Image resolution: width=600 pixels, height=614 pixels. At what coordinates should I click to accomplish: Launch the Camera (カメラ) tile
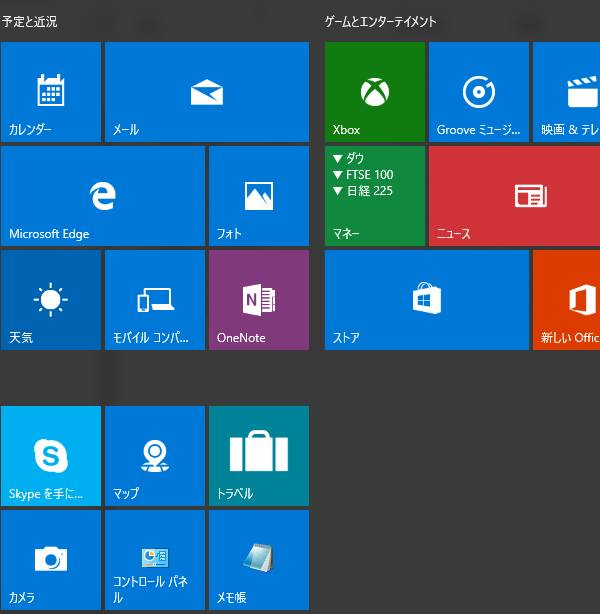click(x=51, y=560)
